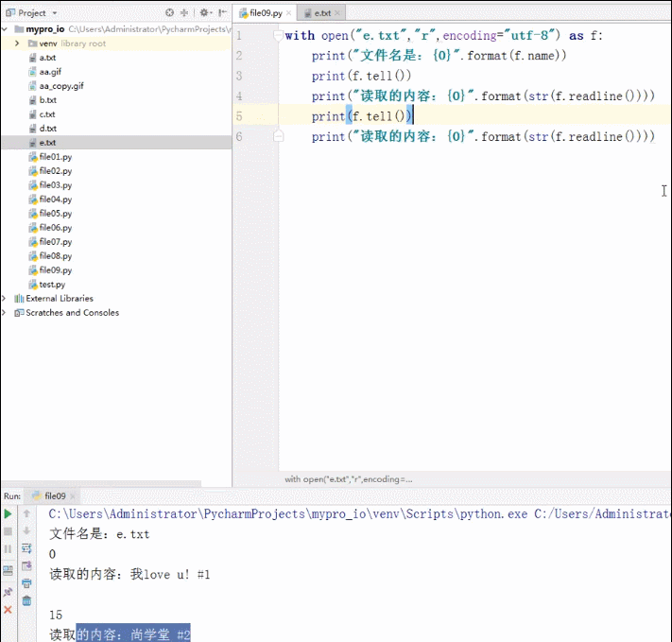This screenshot has width=672, height=642.
Task: Click the pin tab icon in Run panel
Action: [x=8, y=592]
